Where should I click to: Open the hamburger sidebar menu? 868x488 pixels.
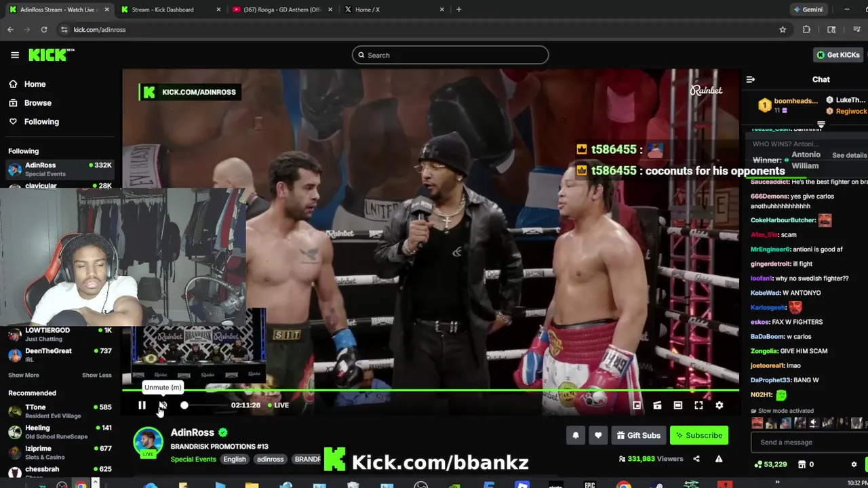[15, 55]
